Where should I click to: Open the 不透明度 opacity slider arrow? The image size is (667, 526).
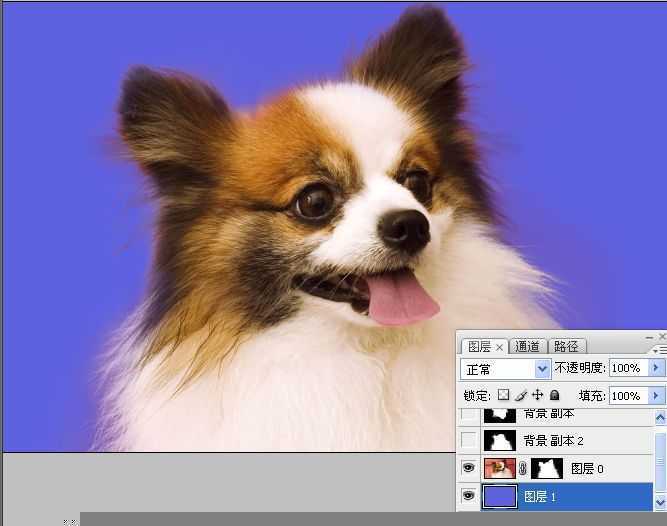click(x=656, y=367)
